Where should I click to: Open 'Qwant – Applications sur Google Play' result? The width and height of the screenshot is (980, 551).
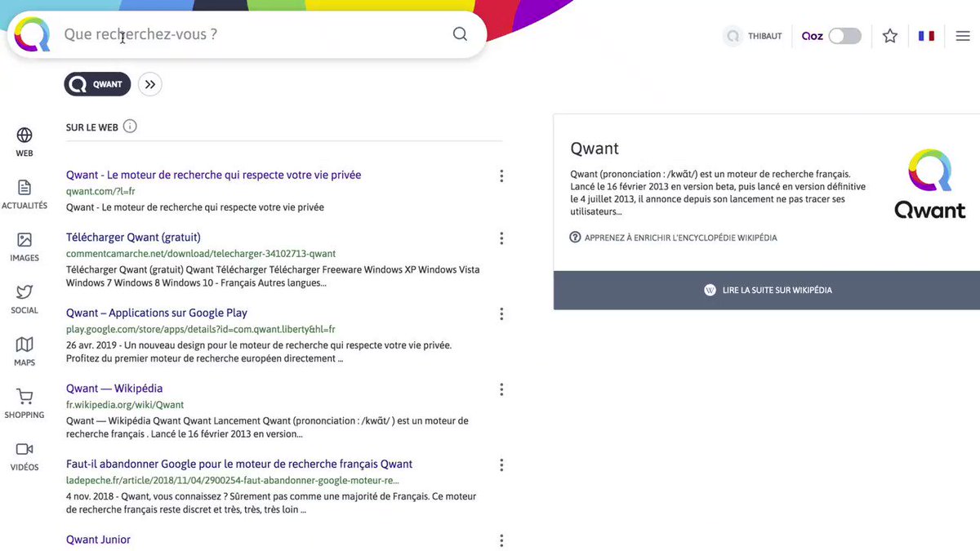point(157,313)
